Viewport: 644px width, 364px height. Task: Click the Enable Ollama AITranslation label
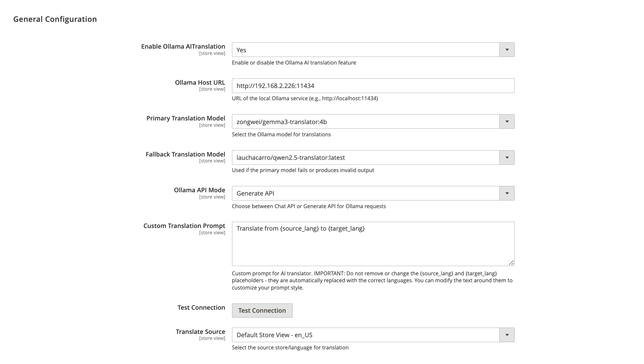pyautogui.click(x=183, y=47)
